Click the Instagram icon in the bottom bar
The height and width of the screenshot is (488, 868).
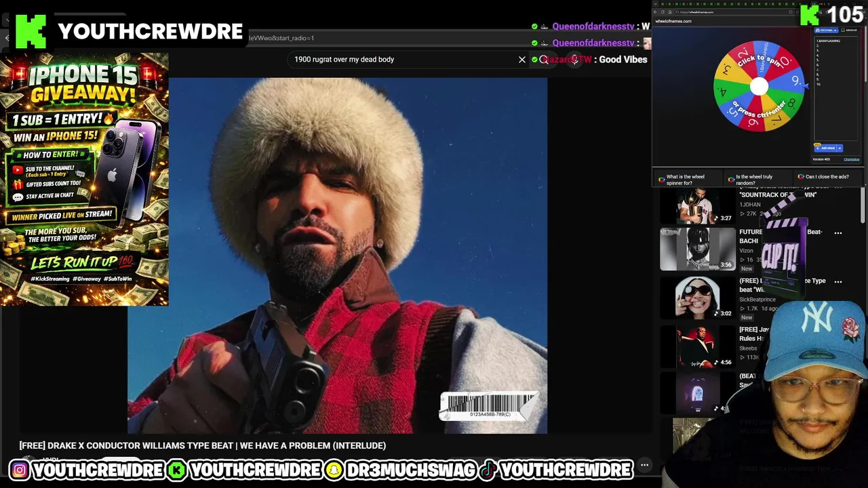coord(20,470)
